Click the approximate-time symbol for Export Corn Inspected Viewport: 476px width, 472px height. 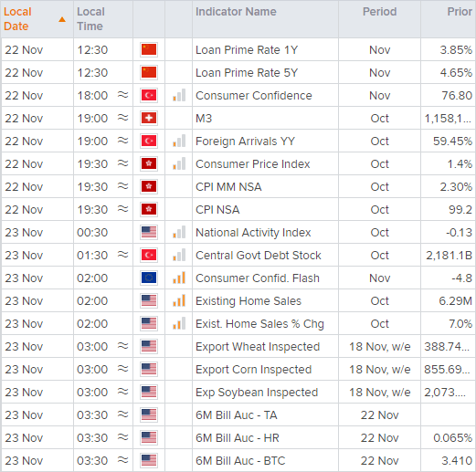pyautogui.click(x=123, y=369)
